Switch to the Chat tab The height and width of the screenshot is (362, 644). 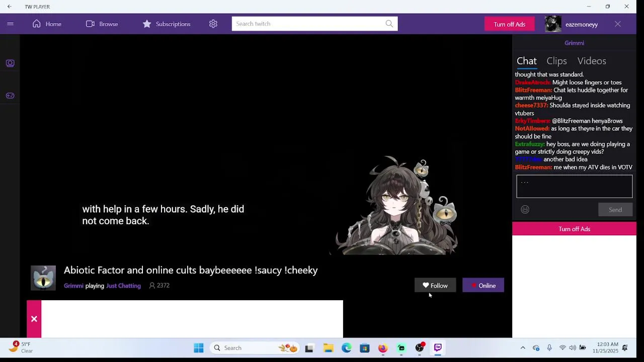click(527, 61)
